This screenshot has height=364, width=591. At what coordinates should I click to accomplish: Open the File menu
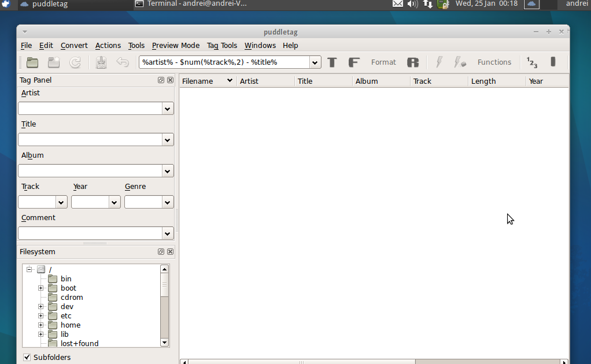(26, 46)
